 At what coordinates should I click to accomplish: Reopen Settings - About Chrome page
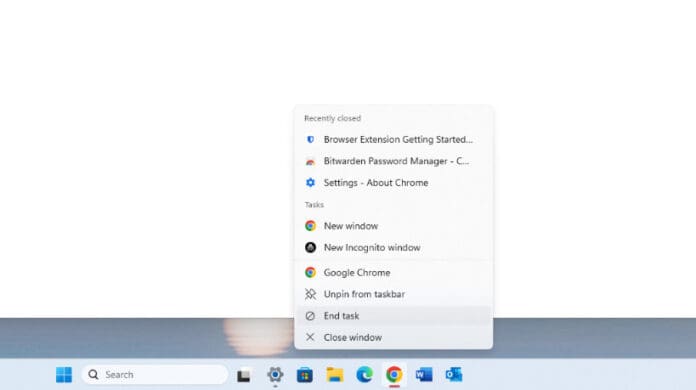click(x=393, y=183)
